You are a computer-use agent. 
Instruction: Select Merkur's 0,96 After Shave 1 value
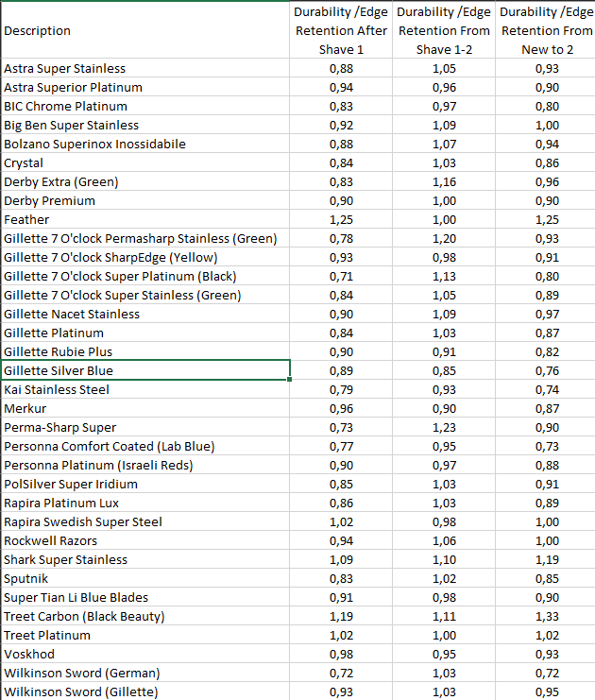pos(341,408)
